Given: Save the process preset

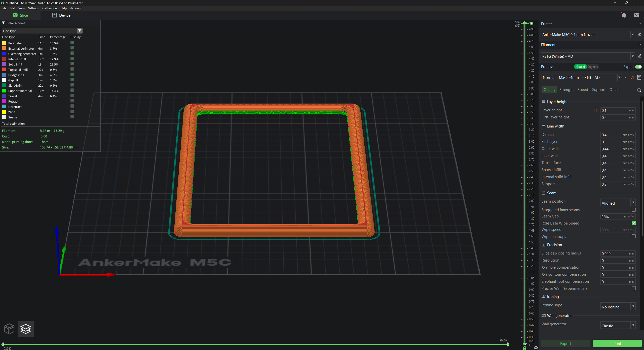Looking at the screenshot, I should tap(639, 77).
